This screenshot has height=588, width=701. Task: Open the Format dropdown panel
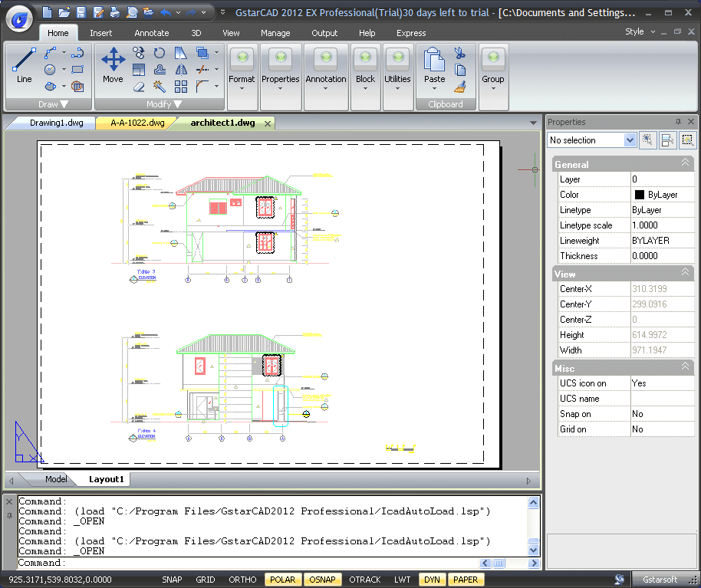(x=242, y=77)
